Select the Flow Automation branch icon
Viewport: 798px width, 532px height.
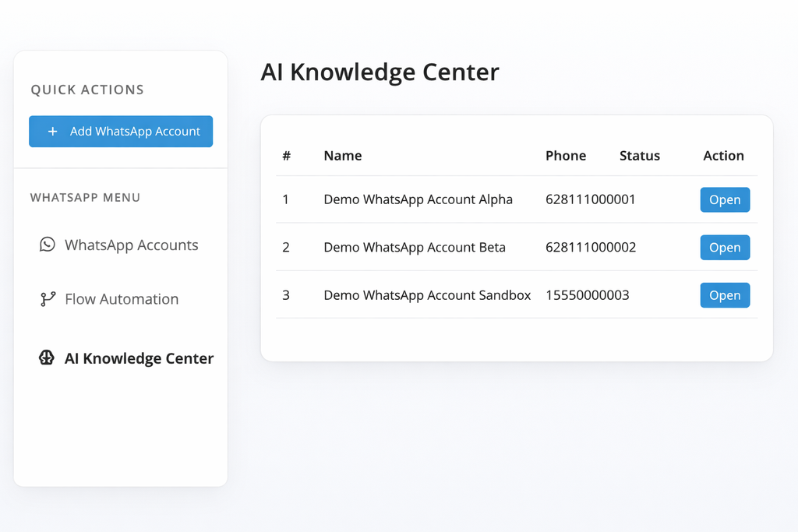pyautogui.click(x=48, y=299)
